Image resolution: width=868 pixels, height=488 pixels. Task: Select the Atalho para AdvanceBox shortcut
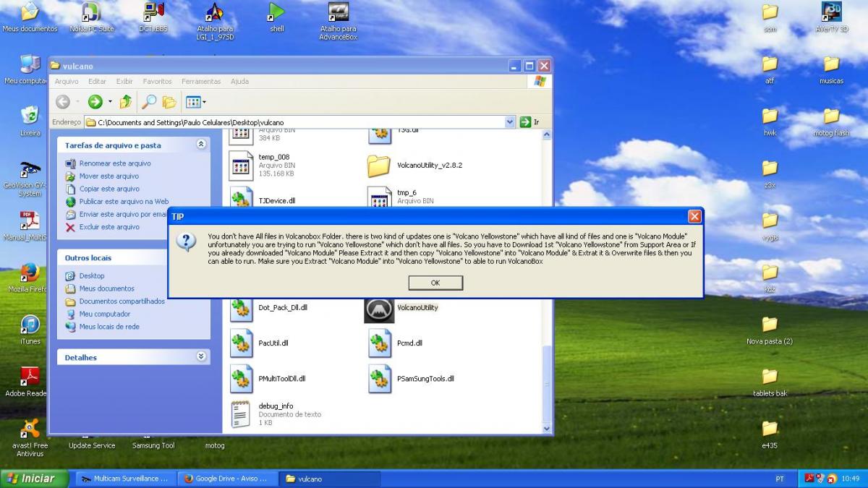point(339,20)
